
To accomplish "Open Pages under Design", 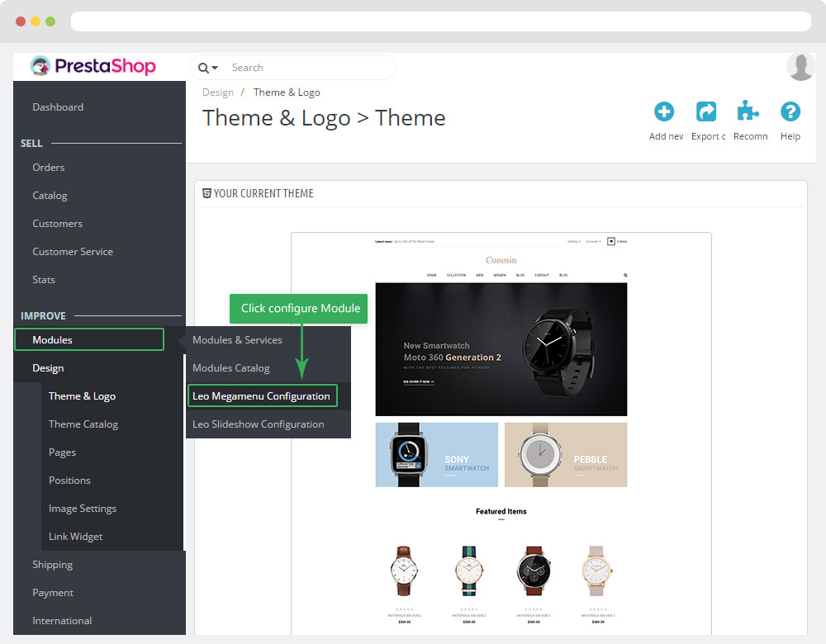I will [x=62, y=452].
